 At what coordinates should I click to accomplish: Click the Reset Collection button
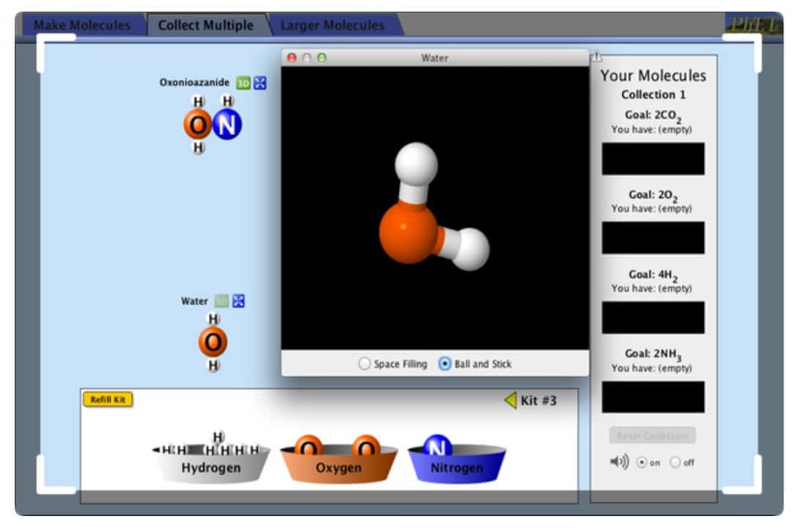pos(651,435)
